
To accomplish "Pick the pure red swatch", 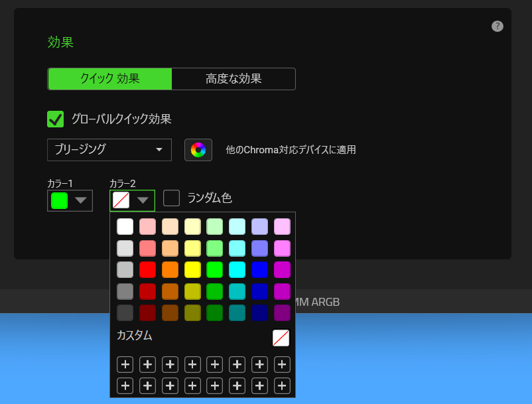I will click(147, 270).
